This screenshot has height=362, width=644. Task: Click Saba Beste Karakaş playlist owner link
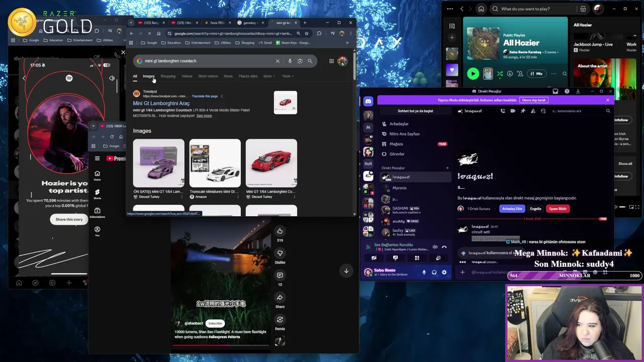[x=525, y=52]
